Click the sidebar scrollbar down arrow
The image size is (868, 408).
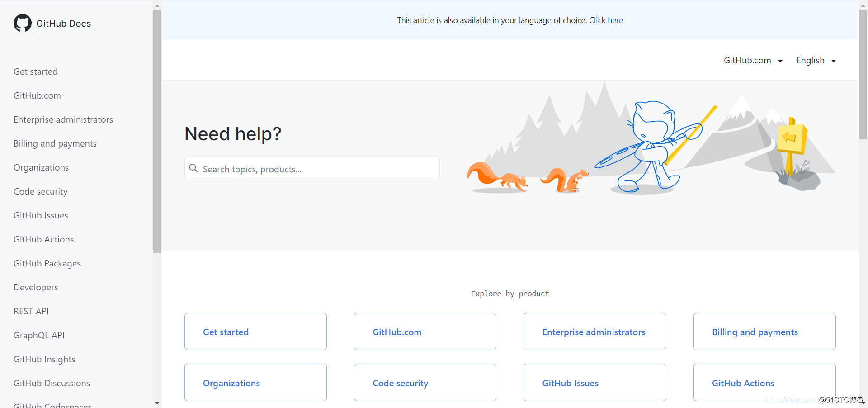pyautogui.click(x=157, y=403)
